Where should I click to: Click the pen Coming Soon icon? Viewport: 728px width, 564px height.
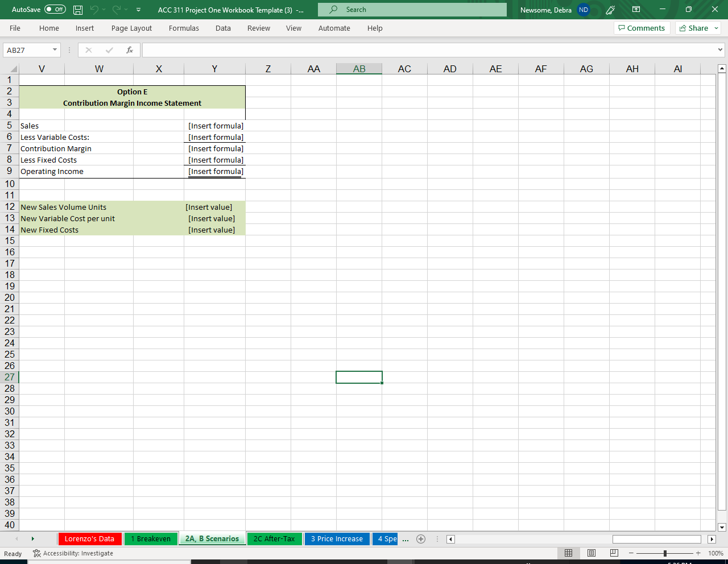click(x=611, y=10)
